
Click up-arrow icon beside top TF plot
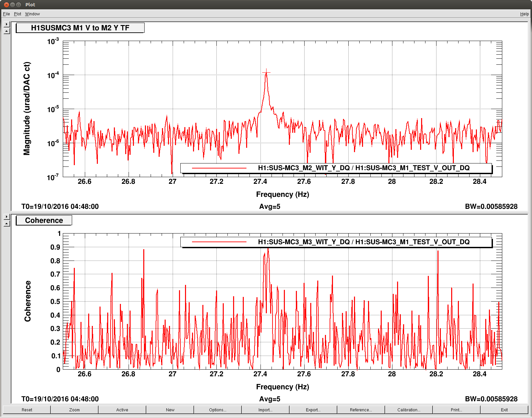tap(7, 31)
